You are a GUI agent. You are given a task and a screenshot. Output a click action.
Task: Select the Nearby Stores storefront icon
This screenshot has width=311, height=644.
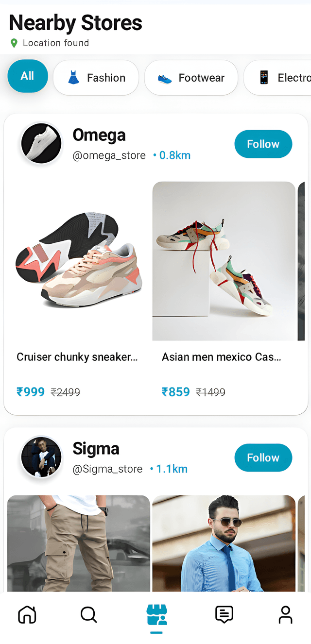(x=156, y=615)
